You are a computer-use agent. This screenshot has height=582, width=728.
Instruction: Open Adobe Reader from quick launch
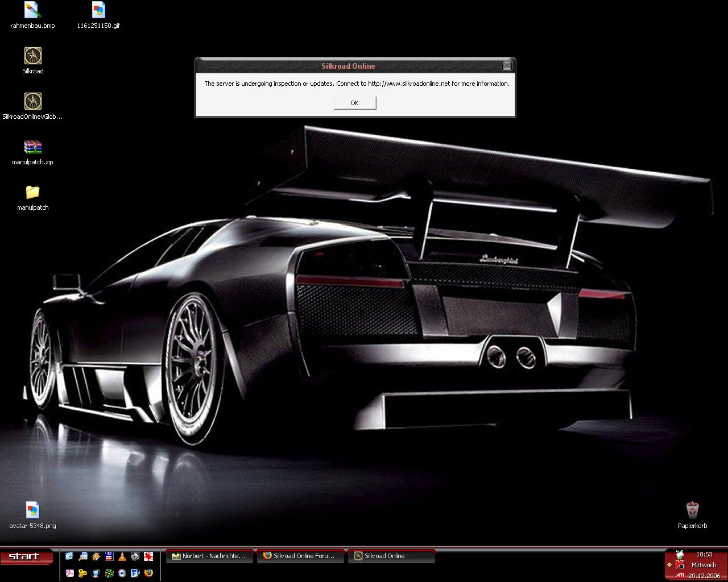point(69,573)
